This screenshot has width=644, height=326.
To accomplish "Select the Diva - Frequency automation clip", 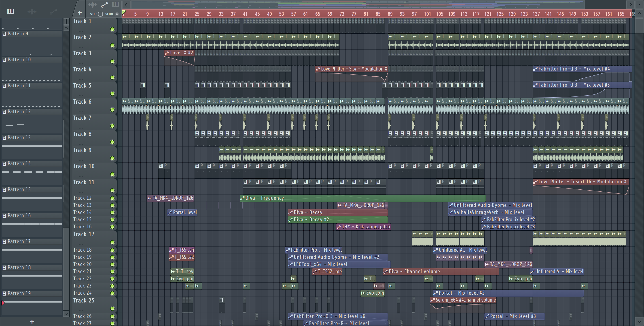I will click(x=362, y=198).
